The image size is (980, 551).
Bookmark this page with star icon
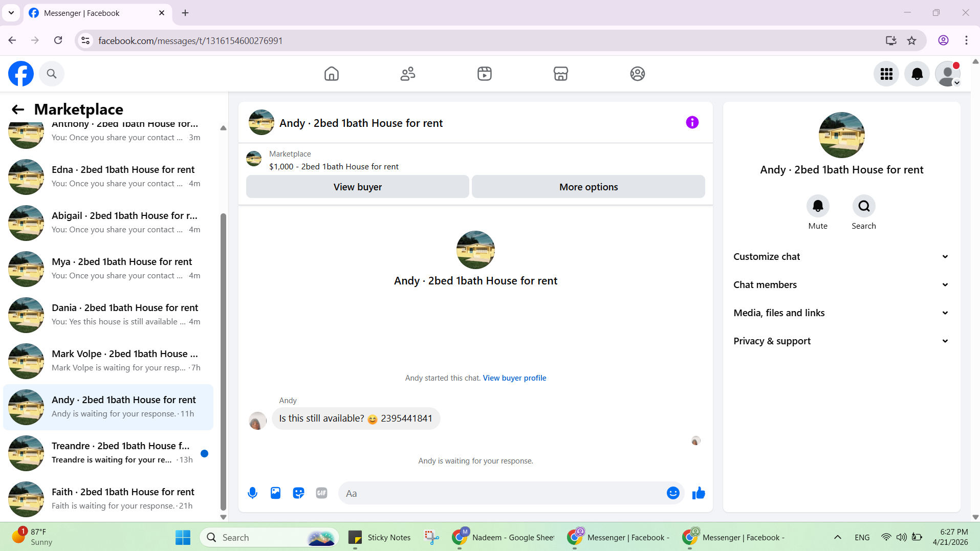tap(911, 40)
